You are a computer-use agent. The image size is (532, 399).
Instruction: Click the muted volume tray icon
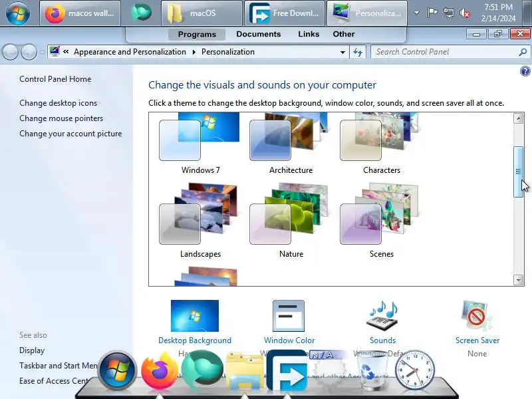click(x=465, y=13)
